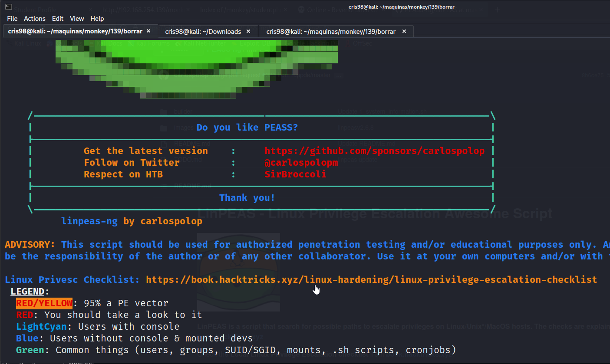Close the ~/Downloads terminal tab

click(x=249, y=31)
